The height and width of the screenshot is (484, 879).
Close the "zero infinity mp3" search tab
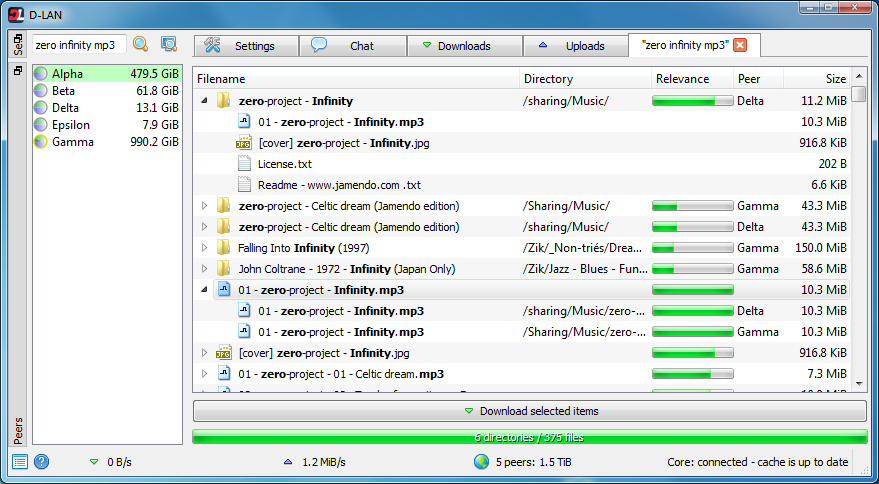[x=740, y=45]
